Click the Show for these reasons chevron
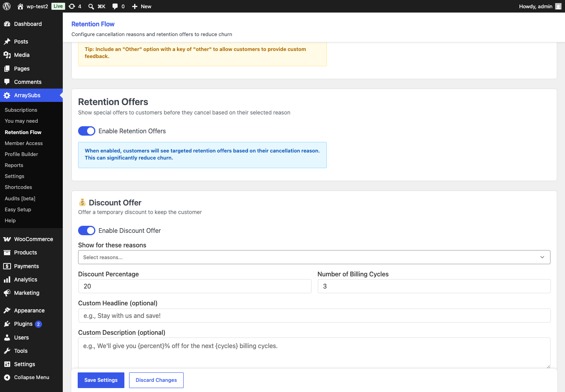The height and width of the screenshot is (392, 565). (542, 257)
